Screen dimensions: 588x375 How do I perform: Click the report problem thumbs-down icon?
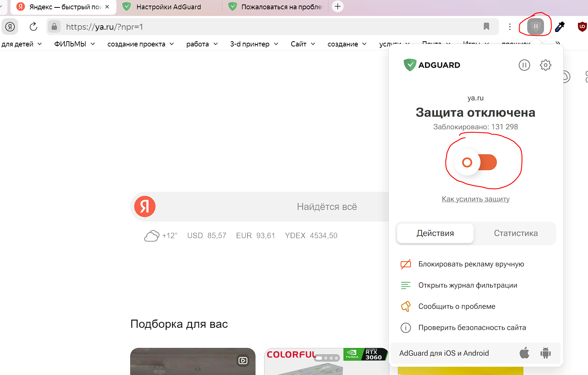pos(405,307)
